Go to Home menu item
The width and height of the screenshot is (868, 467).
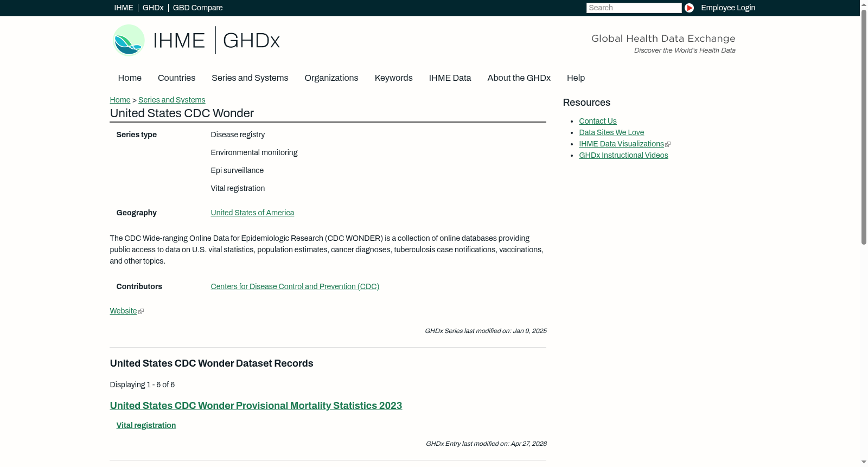[130, 78]
